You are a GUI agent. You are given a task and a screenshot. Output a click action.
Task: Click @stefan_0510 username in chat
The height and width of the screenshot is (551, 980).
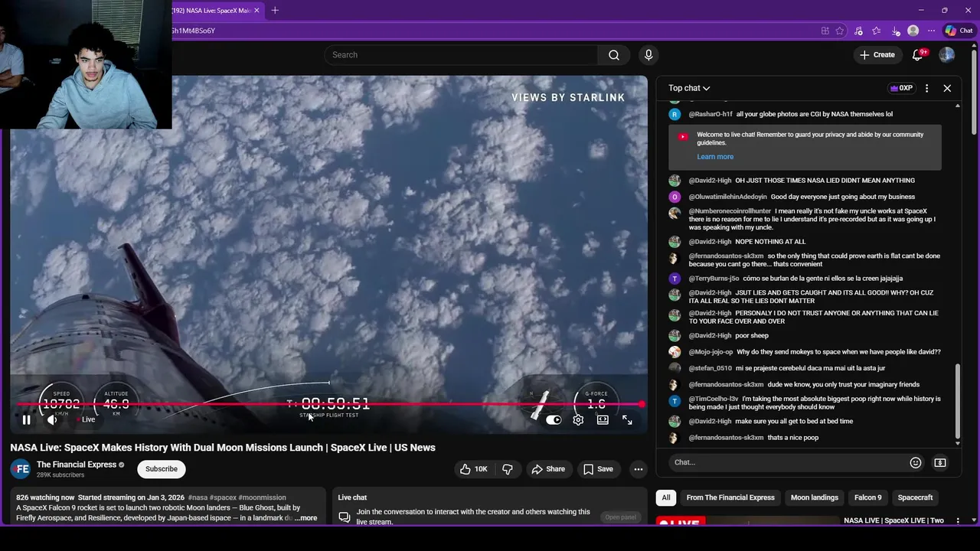point(710,368)
